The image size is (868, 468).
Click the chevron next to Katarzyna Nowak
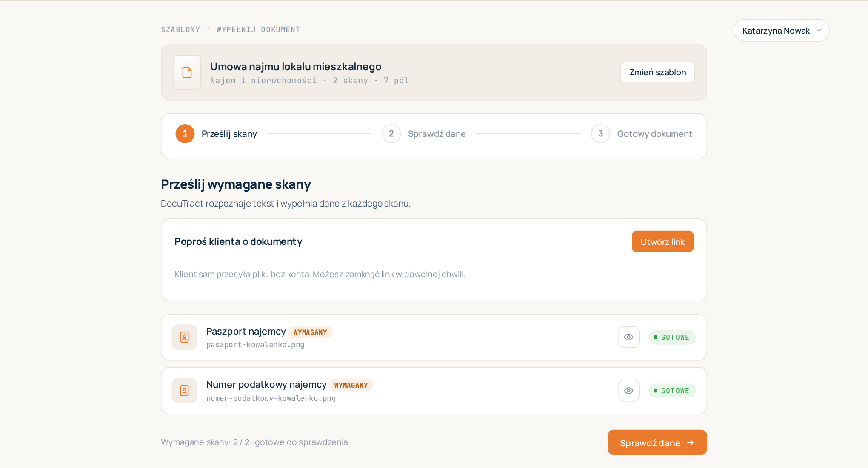(x=819, y=31)
